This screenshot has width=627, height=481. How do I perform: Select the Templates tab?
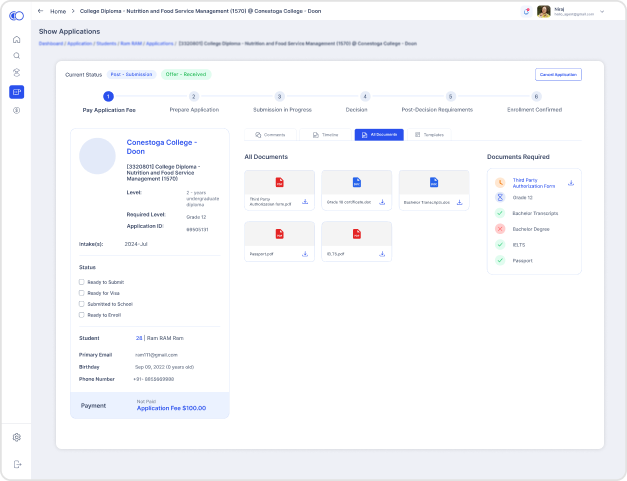pos(429,134)
